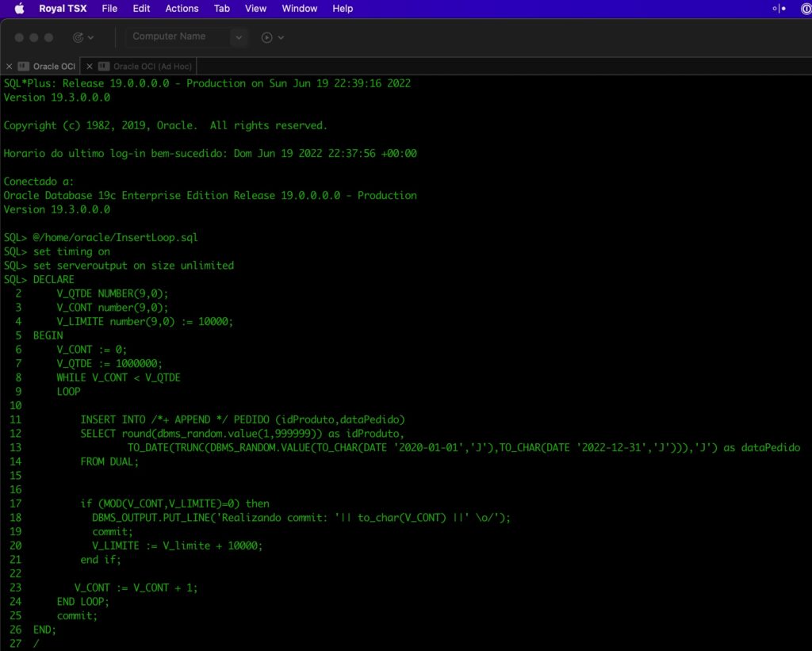Open the Window menu
The height and width of the screenshot is (651, 812).
(x=299, y=9)
